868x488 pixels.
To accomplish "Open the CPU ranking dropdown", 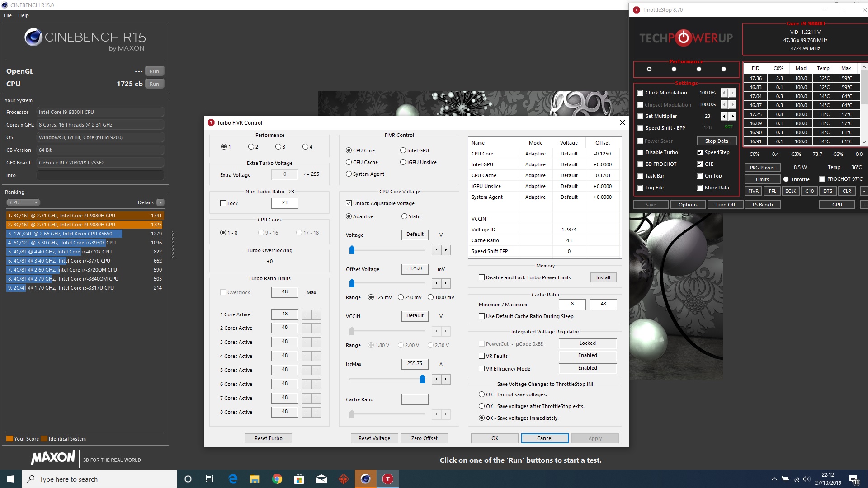I will [x=24, y=202].
